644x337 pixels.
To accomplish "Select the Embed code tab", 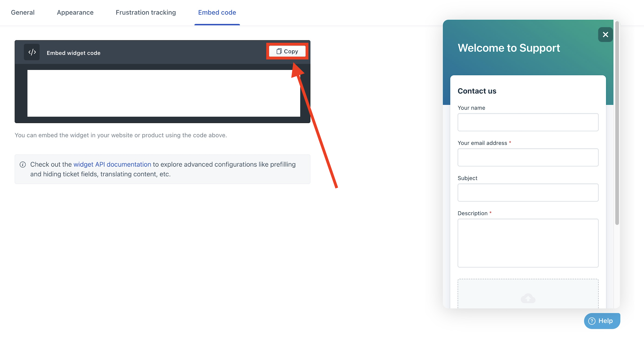I will click(x=217, y=12).
